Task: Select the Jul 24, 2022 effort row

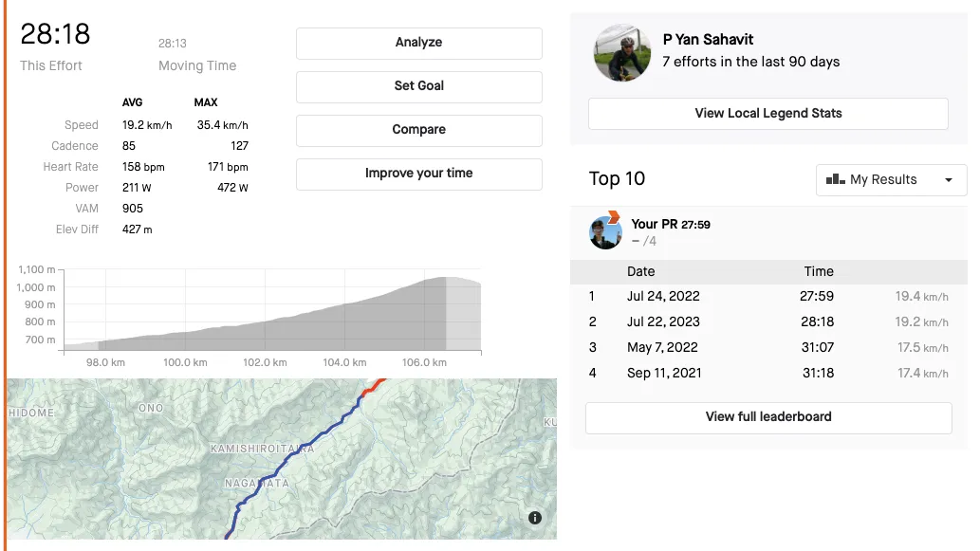Action: click(767, 296)
